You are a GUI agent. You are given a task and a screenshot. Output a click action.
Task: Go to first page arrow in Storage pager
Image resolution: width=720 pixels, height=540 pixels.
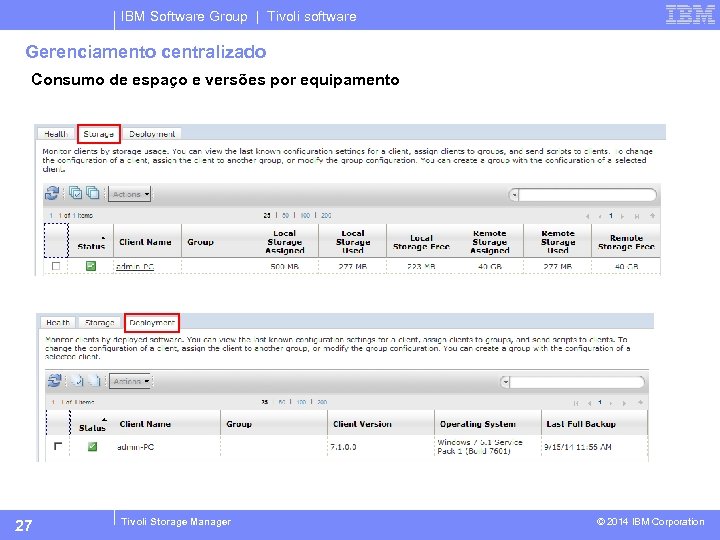[587, 216]
